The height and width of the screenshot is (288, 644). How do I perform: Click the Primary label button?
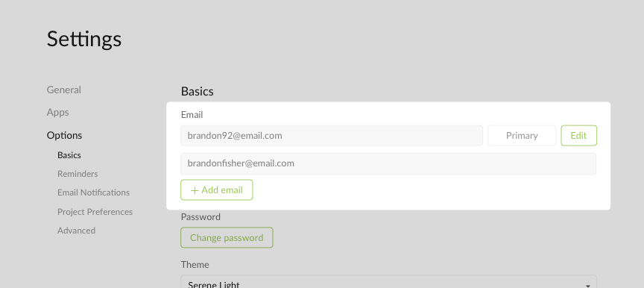click(x=522, y=136)
